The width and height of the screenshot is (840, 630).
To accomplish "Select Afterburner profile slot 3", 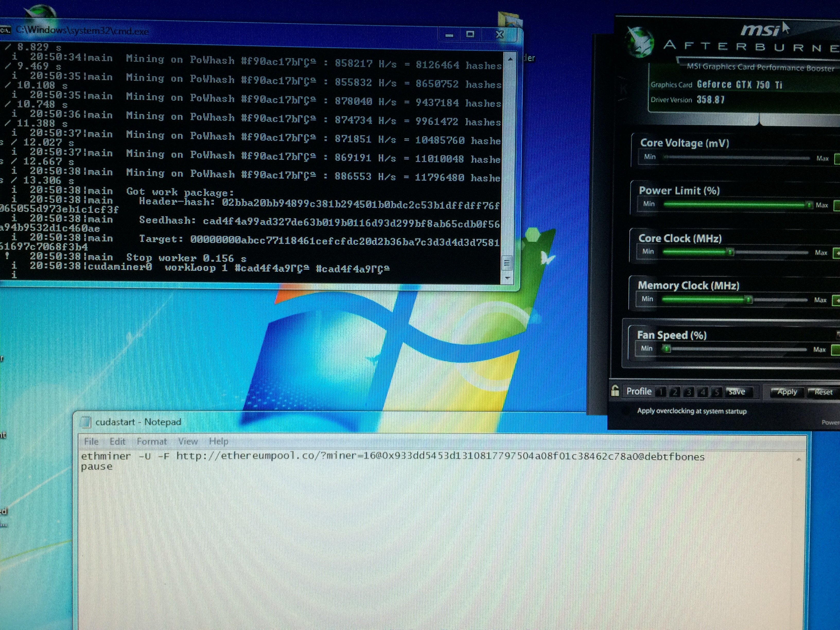I will point(689,392).
